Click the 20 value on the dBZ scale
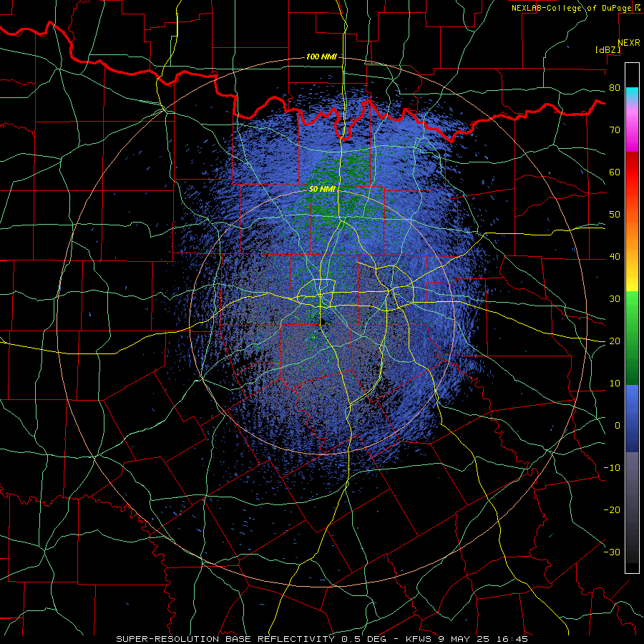This screenshot has height=644, width=644. coord(614,341)
